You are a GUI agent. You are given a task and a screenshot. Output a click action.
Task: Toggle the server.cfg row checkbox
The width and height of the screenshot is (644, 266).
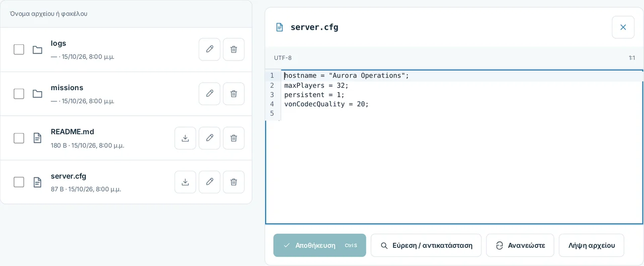19,182
